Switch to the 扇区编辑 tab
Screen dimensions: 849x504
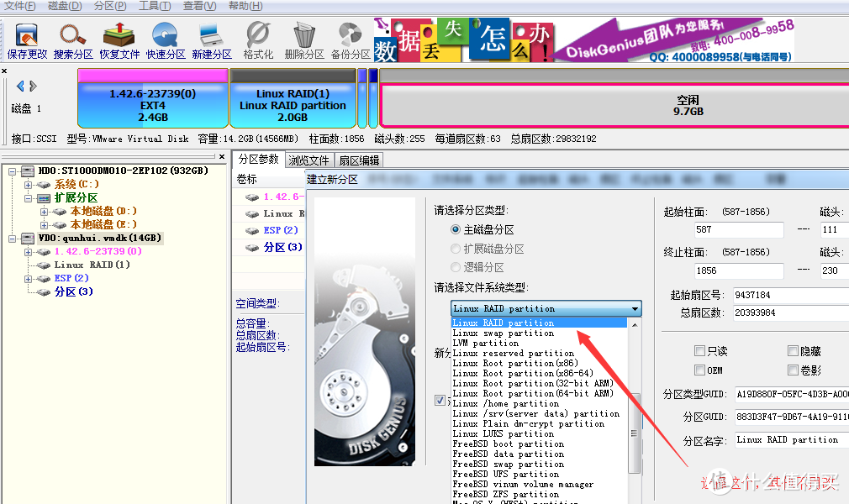click(x=359, y=160)
